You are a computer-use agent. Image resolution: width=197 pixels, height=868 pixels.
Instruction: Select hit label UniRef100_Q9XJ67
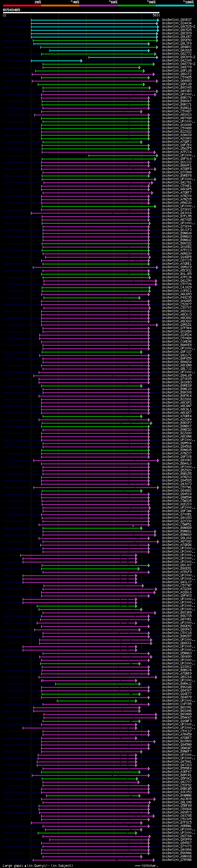pos(177,565)
